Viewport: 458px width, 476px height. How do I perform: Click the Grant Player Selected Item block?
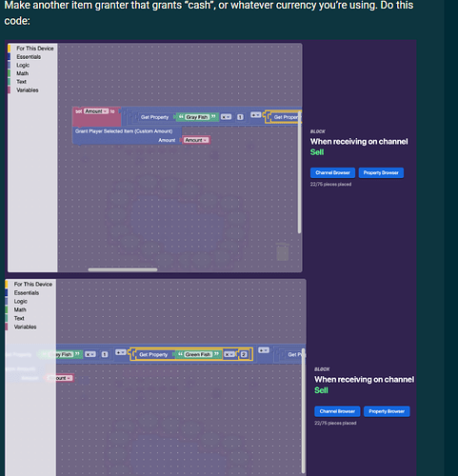point(124,131)
